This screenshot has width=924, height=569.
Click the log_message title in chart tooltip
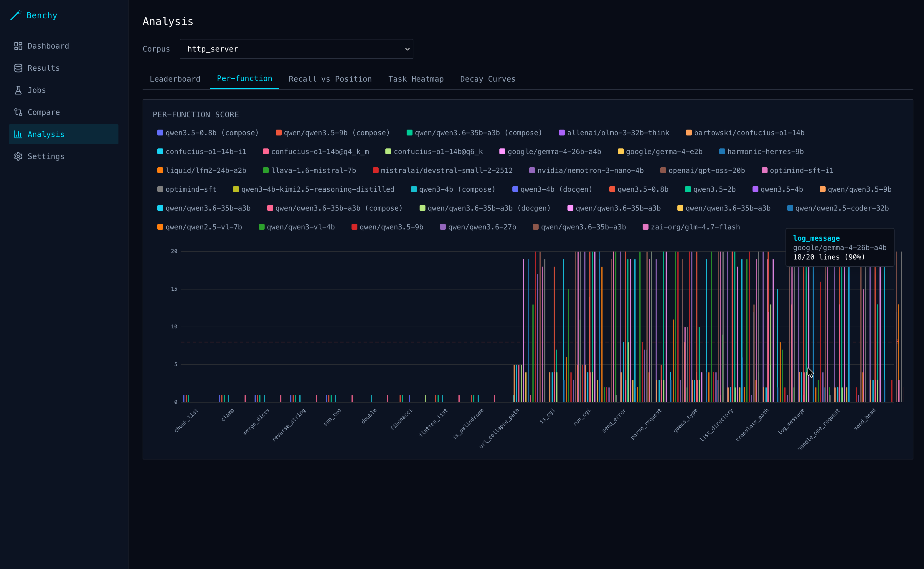[816, 238]
